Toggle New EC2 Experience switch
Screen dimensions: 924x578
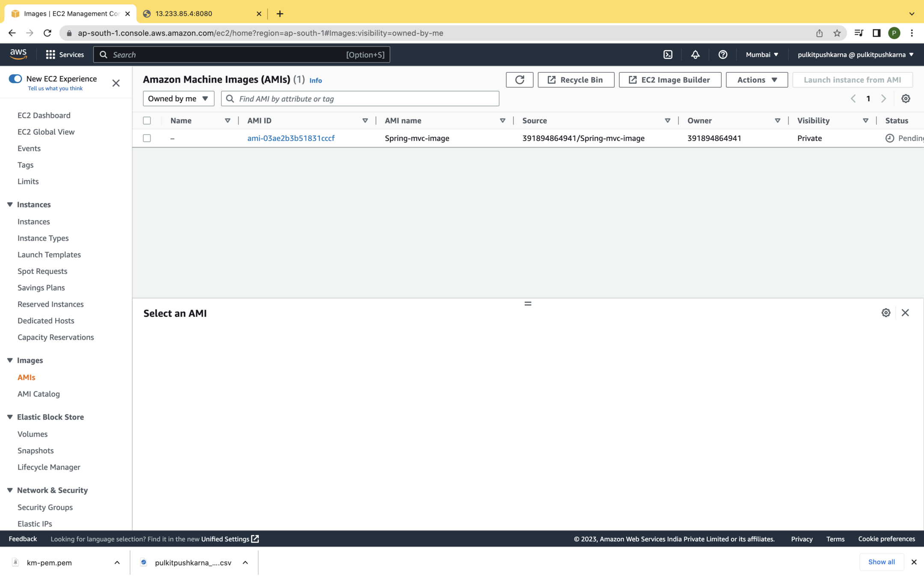(x=15, y=79)
